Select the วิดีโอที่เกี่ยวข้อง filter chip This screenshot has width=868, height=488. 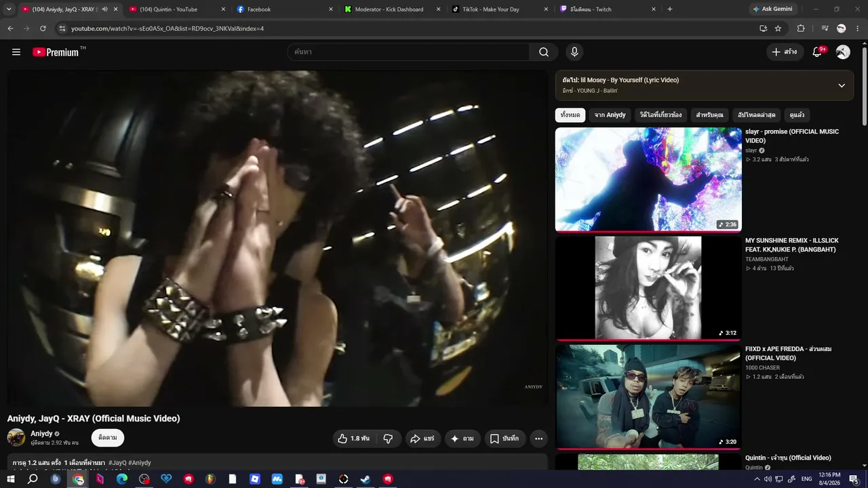point(661,115)
